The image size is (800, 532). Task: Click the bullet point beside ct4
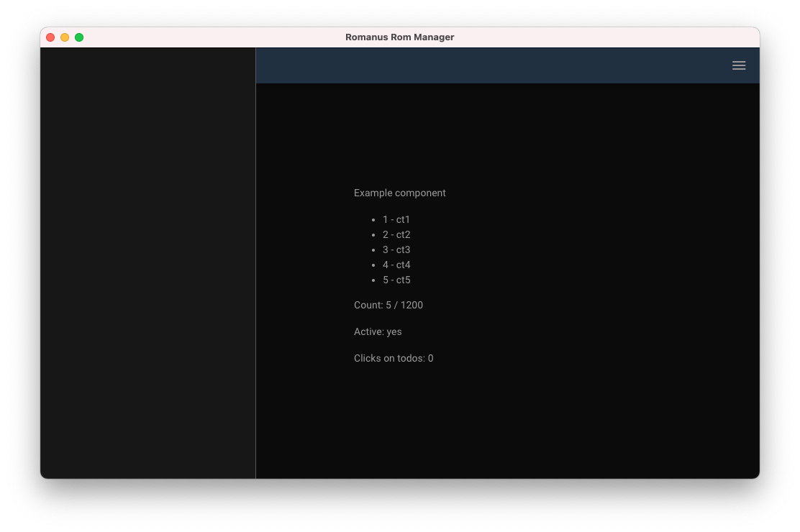pos(373,265)
